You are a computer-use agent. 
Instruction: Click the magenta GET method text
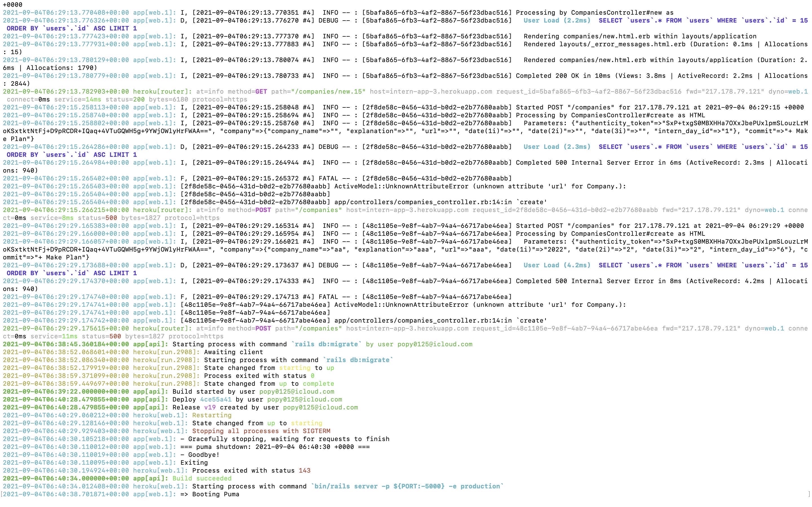coord(261,92)
